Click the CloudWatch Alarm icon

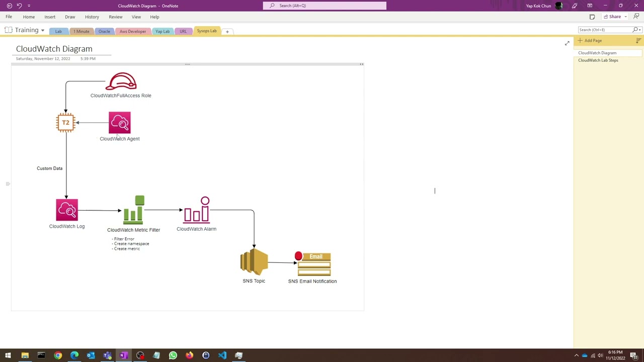coord(197,210)
